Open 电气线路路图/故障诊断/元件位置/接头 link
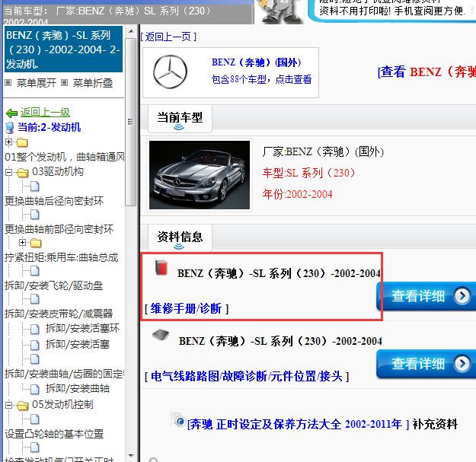 [x=247, y=377]
